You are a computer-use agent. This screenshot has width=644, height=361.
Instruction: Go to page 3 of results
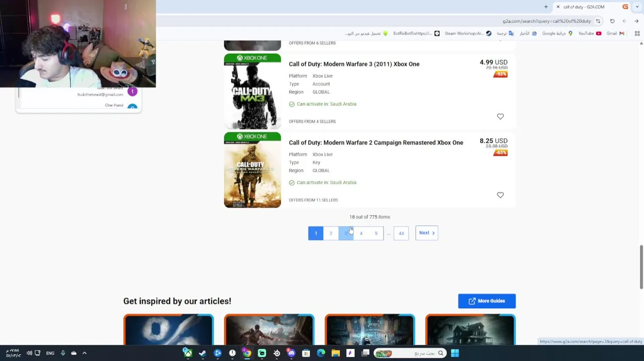click(346, 233)
